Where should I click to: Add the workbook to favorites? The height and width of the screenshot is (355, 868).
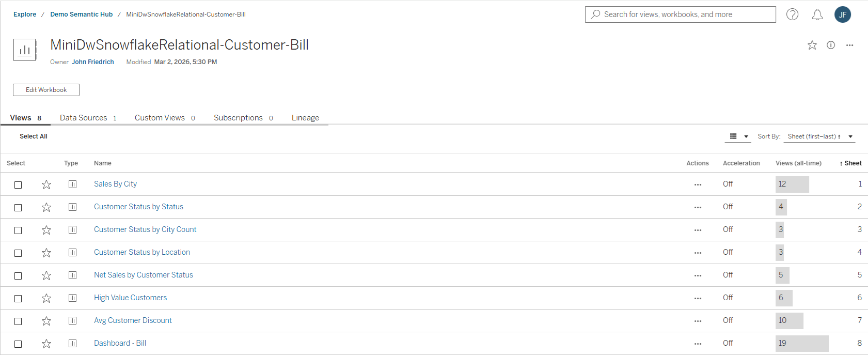pos(812,45)
